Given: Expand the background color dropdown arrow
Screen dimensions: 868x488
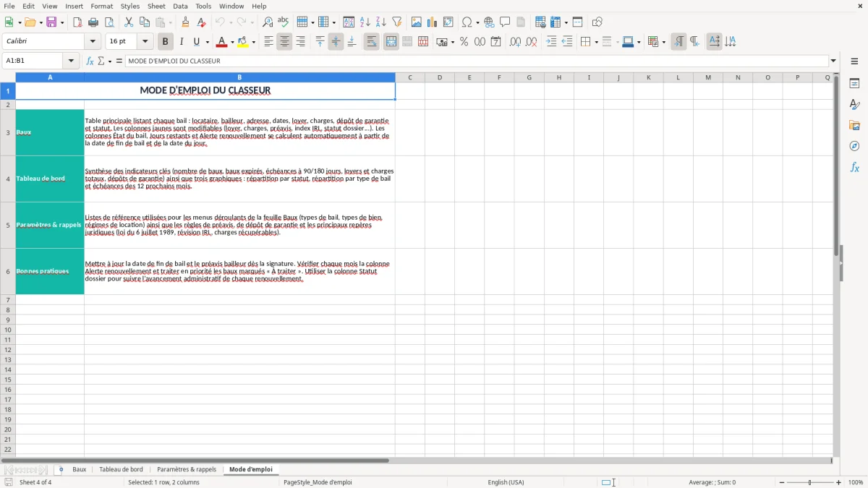Looking at the screenshot, I should (x=253, y=42).
